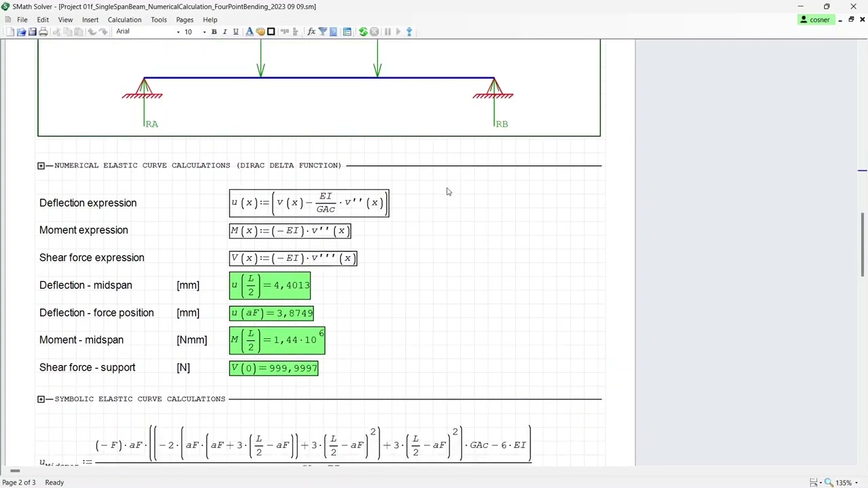The height and width of the screenshot is (488, 868).
Task: Click the 'Deflection expression' text label
Action: coord(88,203)
